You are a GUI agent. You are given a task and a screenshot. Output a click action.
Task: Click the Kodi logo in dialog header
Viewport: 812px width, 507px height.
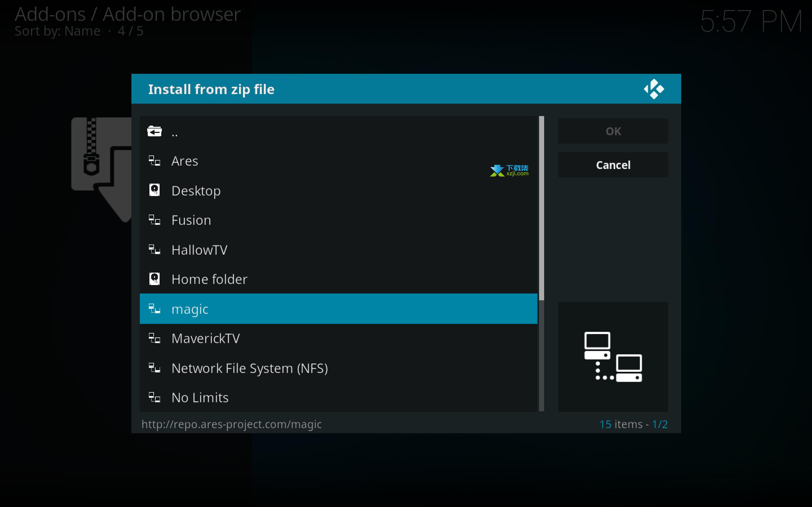[x=654, y=89]
